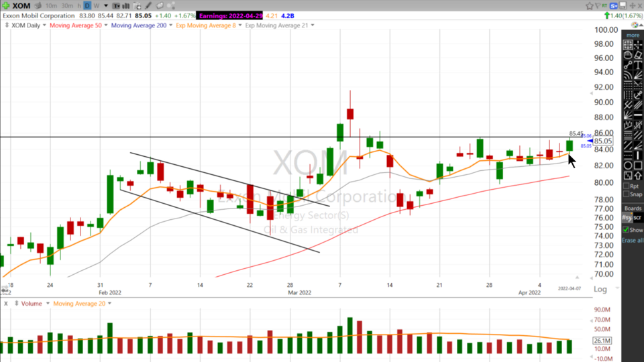Image resolution: width=644 pixels, height=362 pixels.
Task: Click the move window cross-arrows icon
Action: coord(633,6)
